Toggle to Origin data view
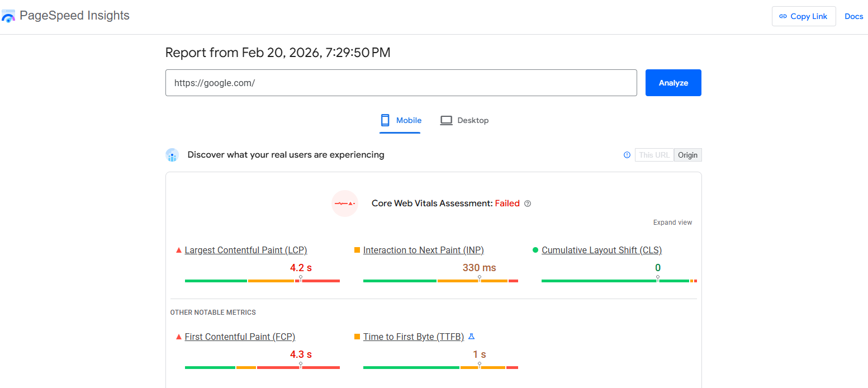868x388 pixels. click(x=687, y=155)
